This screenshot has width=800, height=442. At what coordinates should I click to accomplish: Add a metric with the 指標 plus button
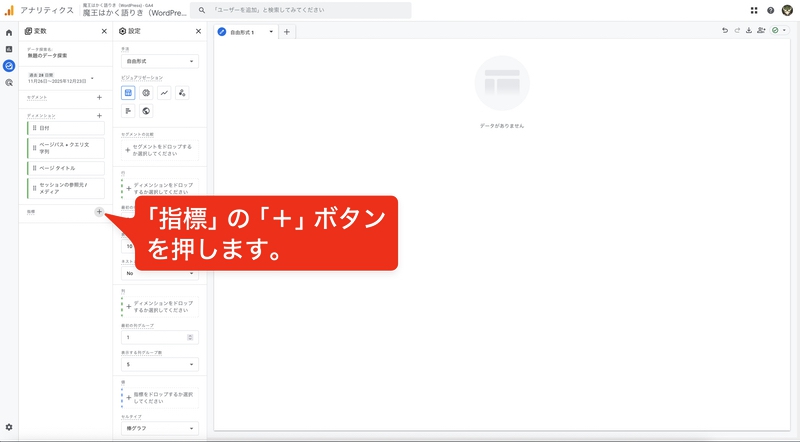(99, 211)
